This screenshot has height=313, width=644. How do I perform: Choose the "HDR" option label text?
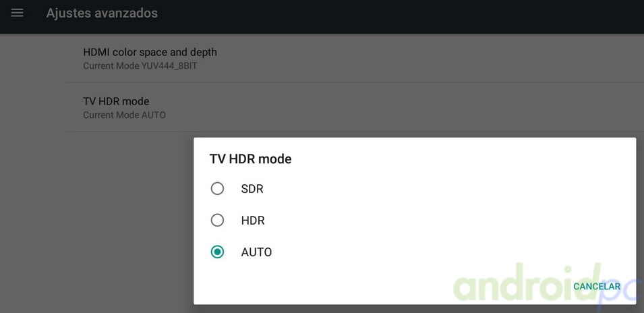pos(253,221)
